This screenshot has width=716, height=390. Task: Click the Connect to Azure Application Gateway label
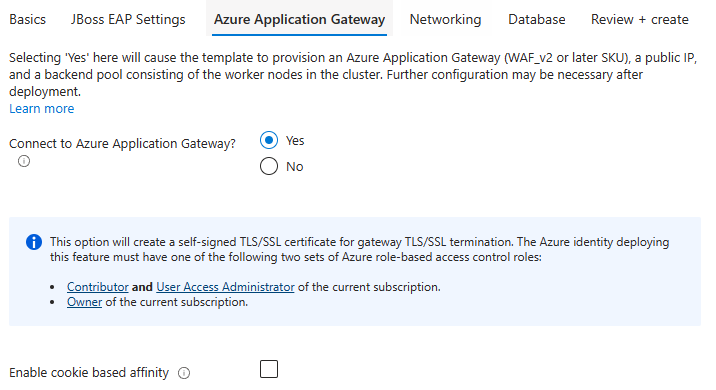(x=122, y=143)
